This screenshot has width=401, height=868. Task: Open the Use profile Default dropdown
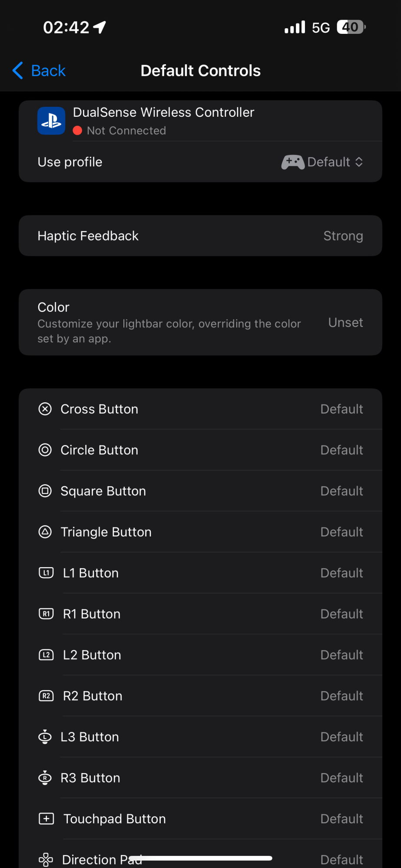322,162
